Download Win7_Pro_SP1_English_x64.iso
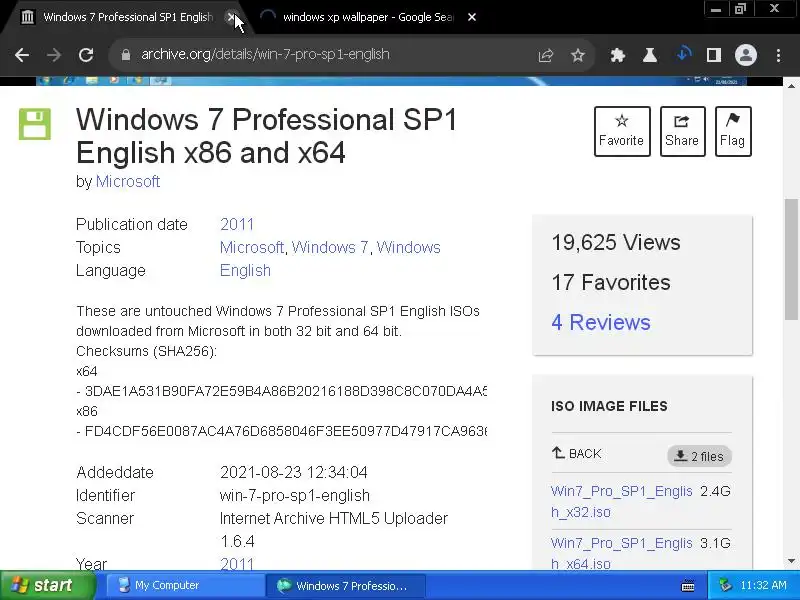Viewport: 800px width, 600px height. (x=621, y=553)
